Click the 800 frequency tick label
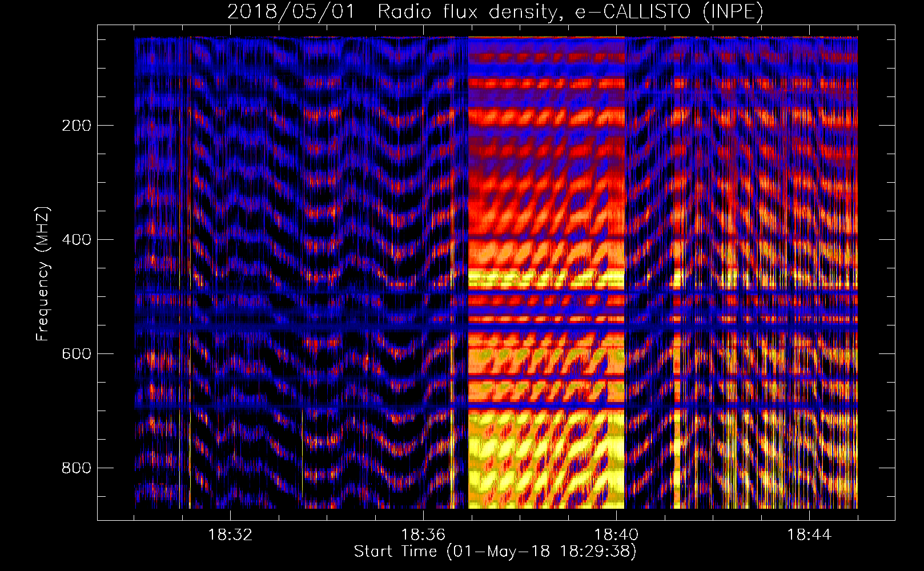 click(x=77, y=468)
